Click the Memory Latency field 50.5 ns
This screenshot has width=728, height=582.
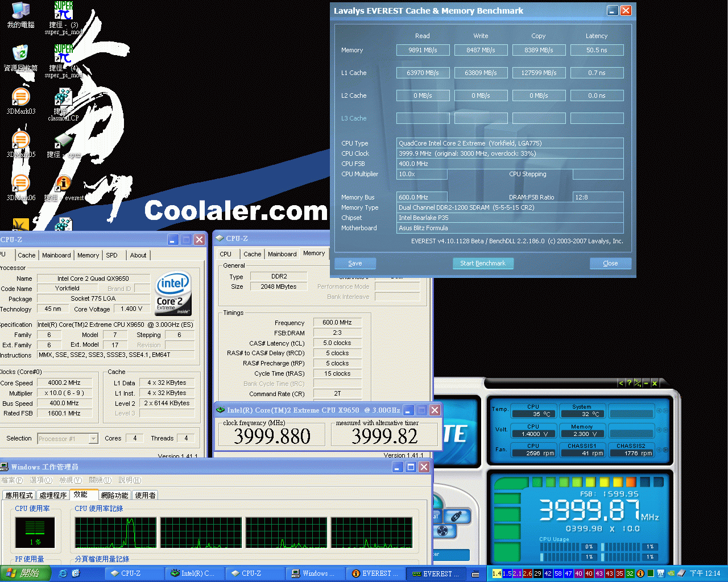597,50
